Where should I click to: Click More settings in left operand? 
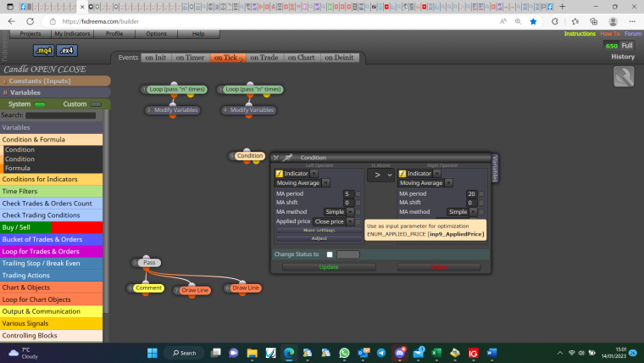[319, 230]
